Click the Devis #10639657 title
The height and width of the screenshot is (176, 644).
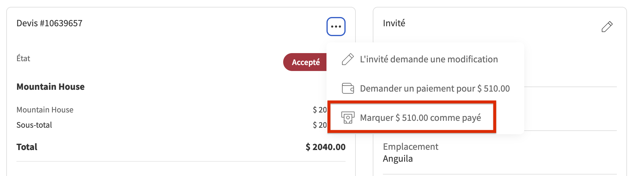[x=49, y=23]
